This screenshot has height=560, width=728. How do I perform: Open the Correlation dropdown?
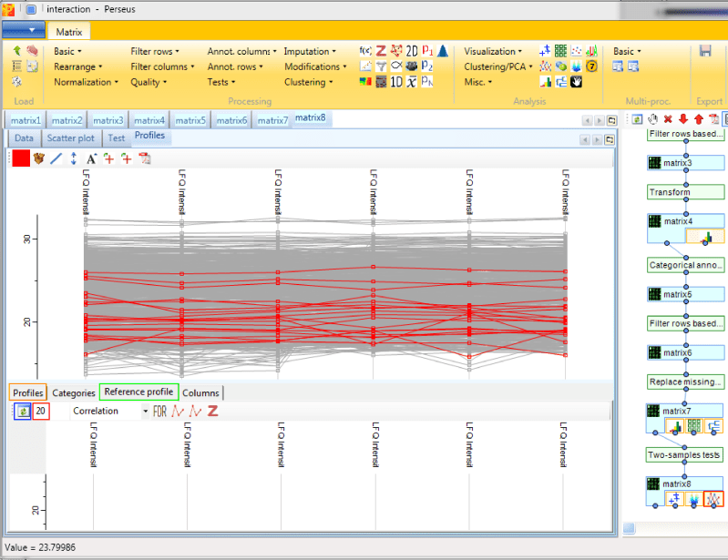point(145,411)
